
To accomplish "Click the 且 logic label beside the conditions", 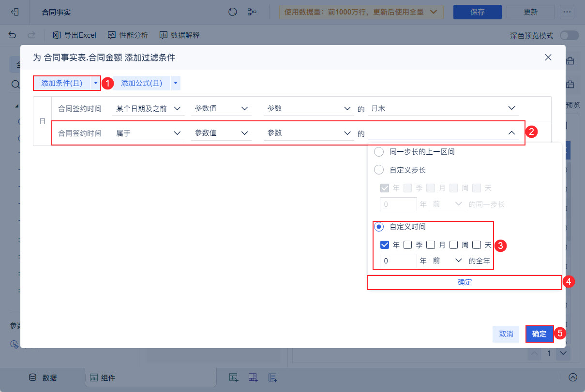I will point(42,121).
